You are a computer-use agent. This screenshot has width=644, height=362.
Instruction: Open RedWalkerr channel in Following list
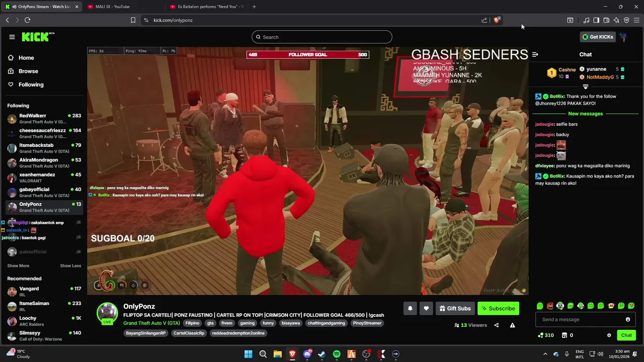tap(44, 119)
